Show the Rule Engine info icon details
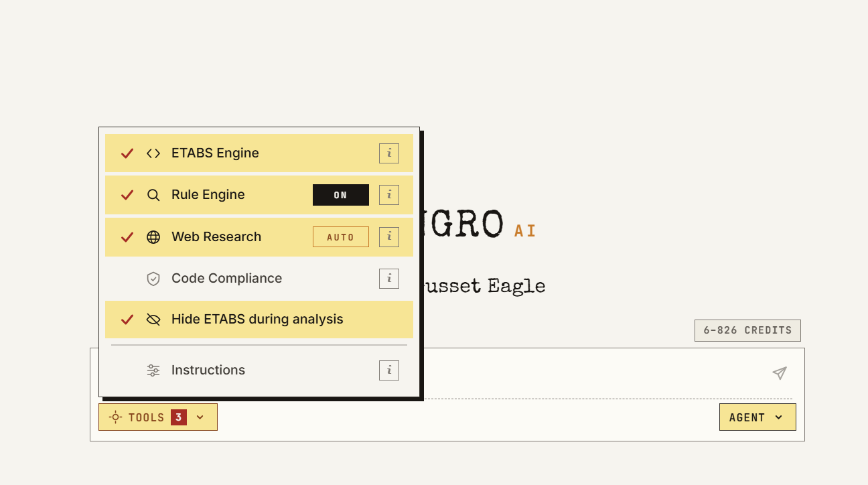This screenshot has width=868, height=485. pyautogui.click(x=389, y=195)
